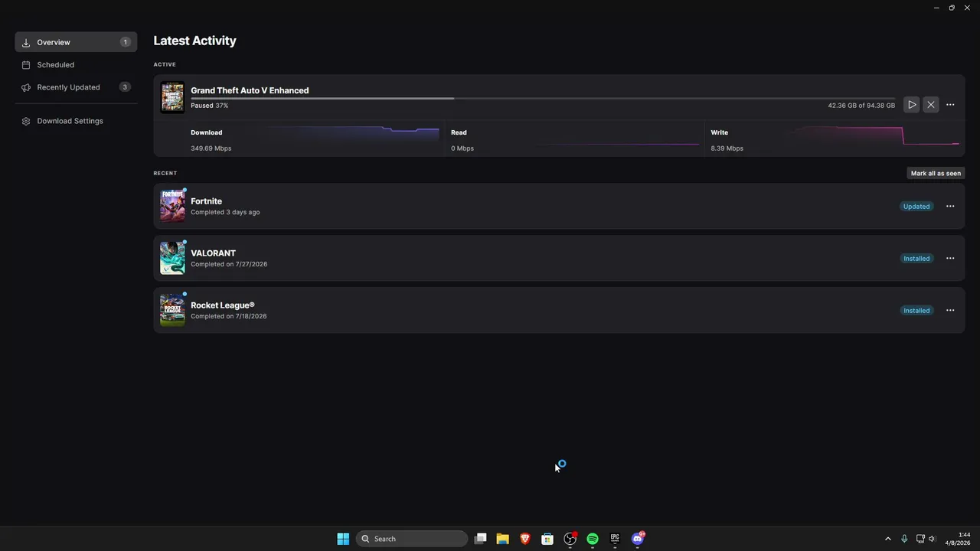Minimize the launcher window
This screenshot has width=980, height=551.
click(x=936, y=8)
